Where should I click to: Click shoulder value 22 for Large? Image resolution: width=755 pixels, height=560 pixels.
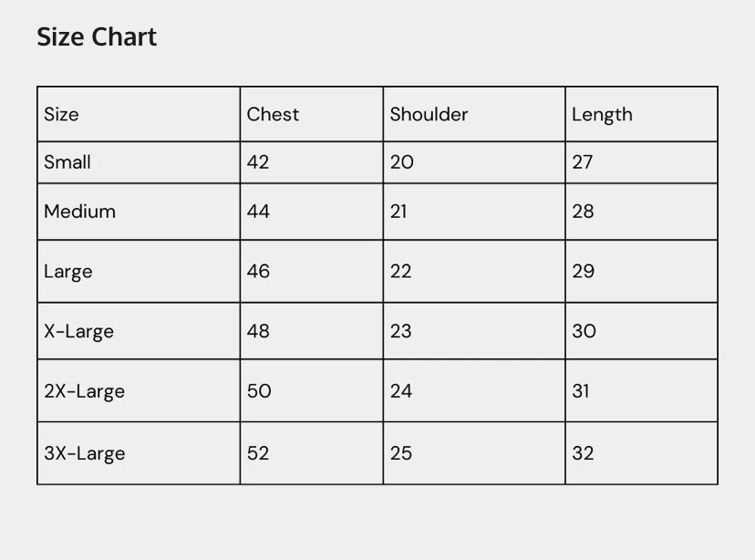click(x=400, y=272)
